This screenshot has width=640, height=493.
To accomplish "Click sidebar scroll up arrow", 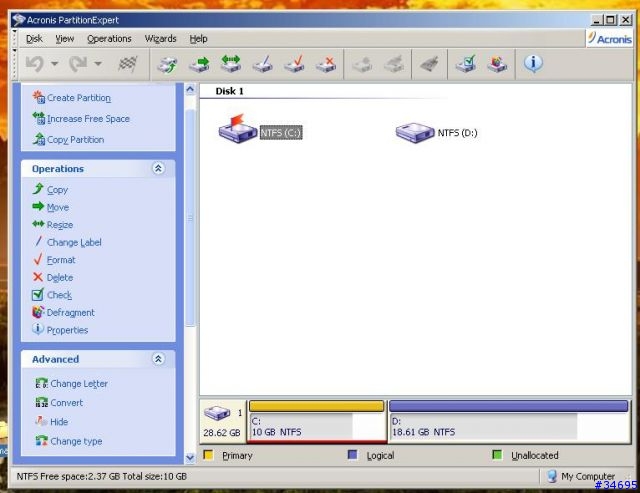I will [x=190, y=89].
